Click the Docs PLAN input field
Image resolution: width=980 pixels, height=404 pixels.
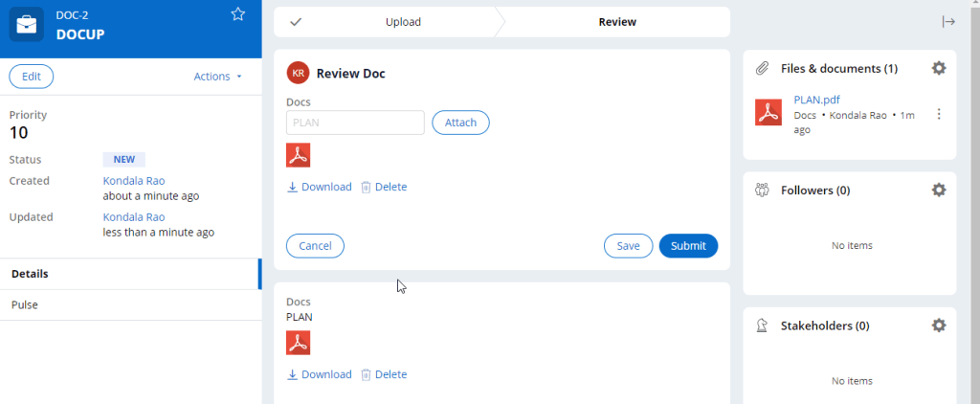click(x=355, y=123)
